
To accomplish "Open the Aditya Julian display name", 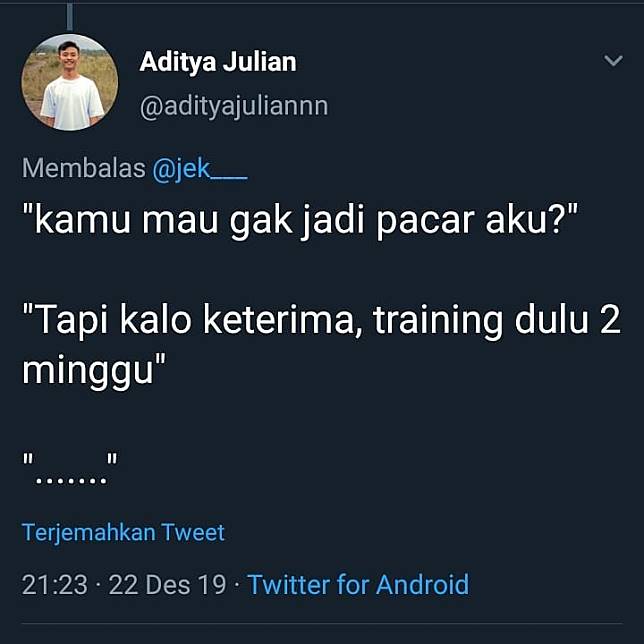I will tap(218, 62).
